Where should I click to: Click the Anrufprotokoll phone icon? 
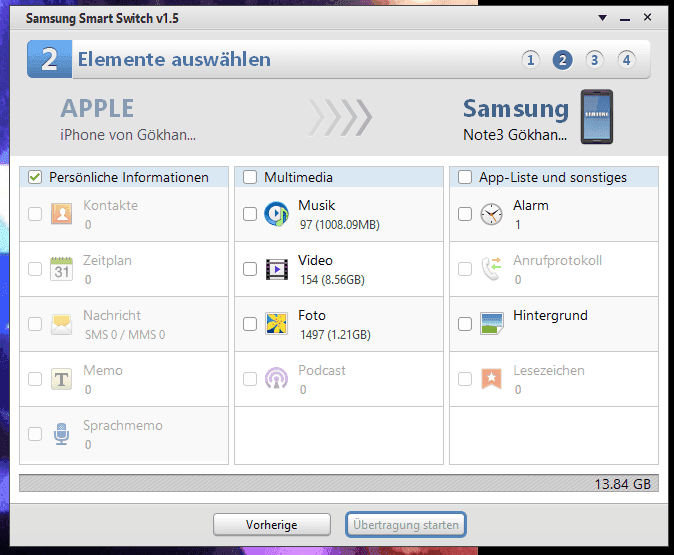[491, 268]
